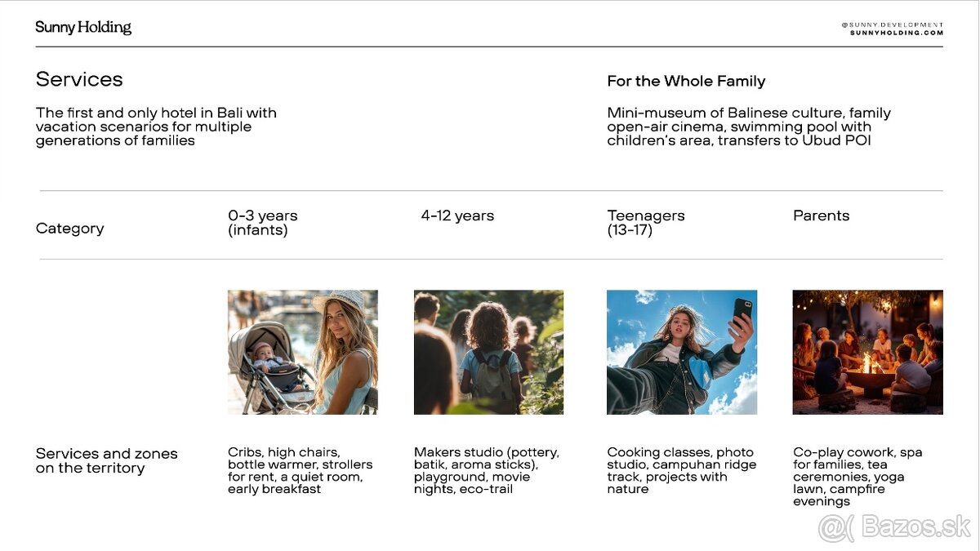The height and width of the screenshot is (551, 980).
Task: Open the children on eco-trail photo
Action: click(488, 352)
